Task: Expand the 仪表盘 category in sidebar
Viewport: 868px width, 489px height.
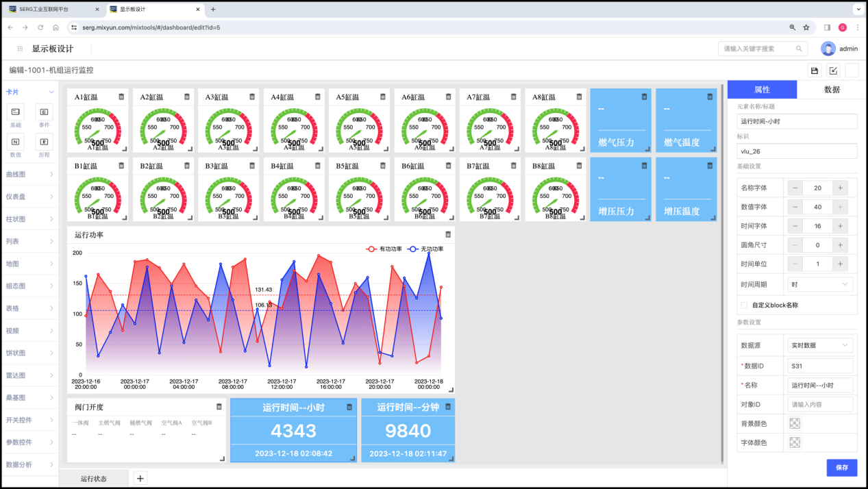Action: (x=29, y=197)
